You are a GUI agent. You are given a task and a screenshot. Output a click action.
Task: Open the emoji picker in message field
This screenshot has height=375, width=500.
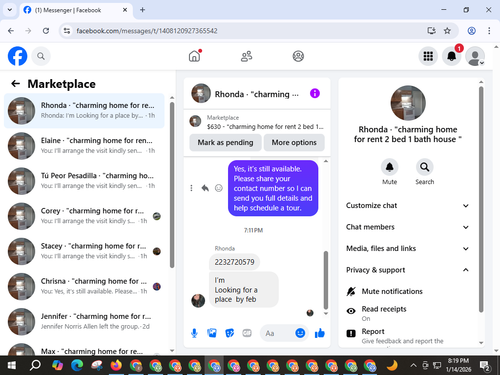coord(300,333)
